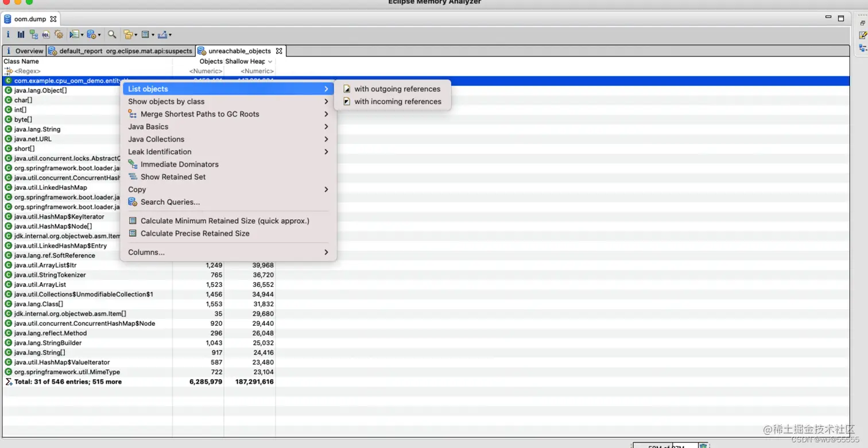The height and width of the screenshot is (448, 868).
Task: Choose 'with incoming references' submenu item
Action: [392, 102]
